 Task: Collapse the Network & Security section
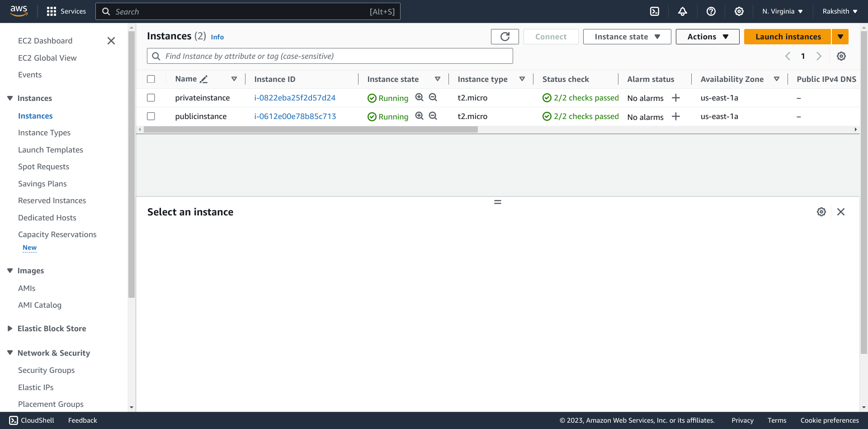[x=10, y=353]
